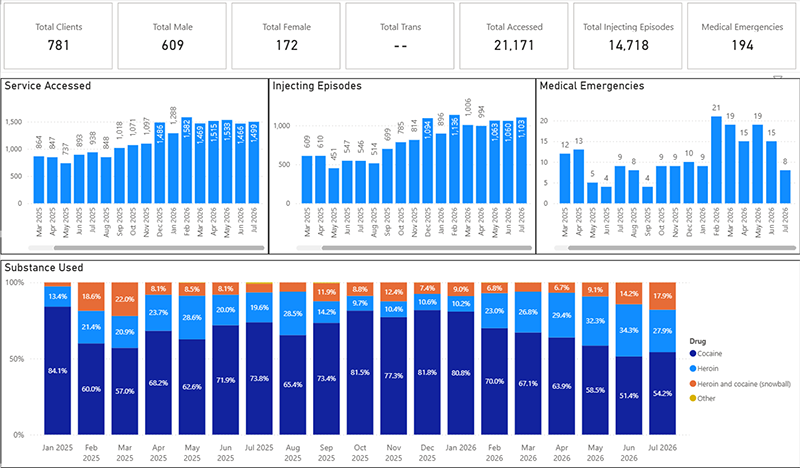This screenshot has height=468, width=800.
Task: Click the Substance Used chart title
Action: tap(44, 267)
